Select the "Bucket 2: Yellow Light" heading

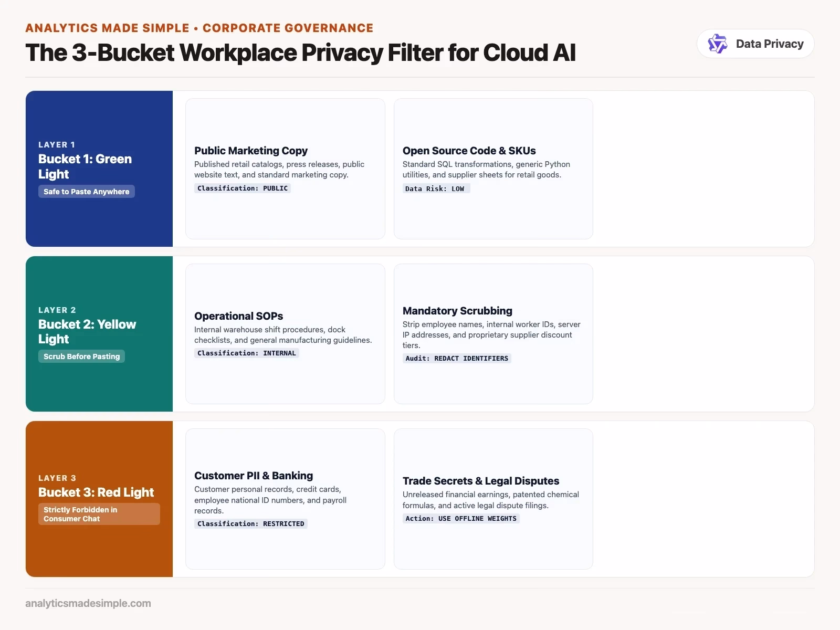87,331
